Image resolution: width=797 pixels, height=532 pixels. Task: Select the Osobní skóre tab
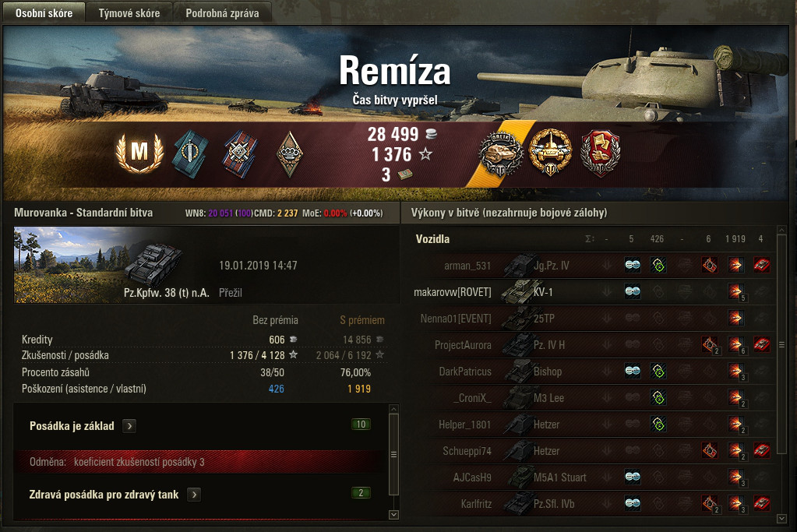tap(44, 13)
